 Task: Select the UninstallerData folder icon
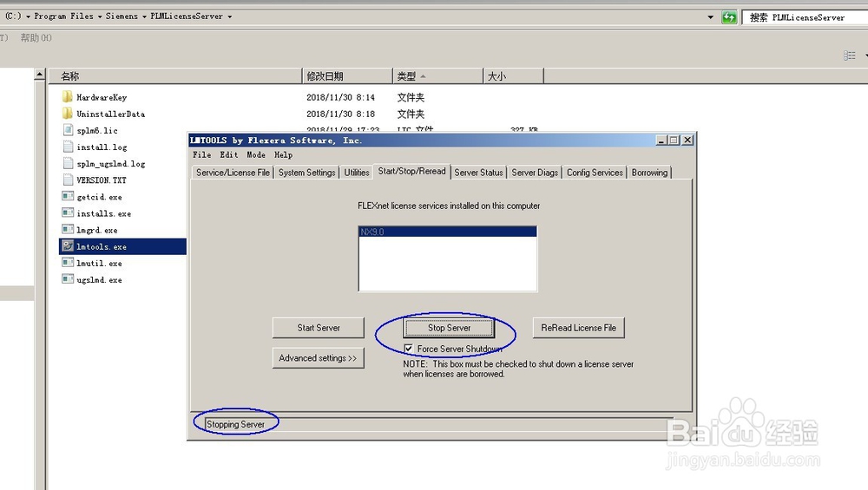pyautogui.click(x=68, y=114)
